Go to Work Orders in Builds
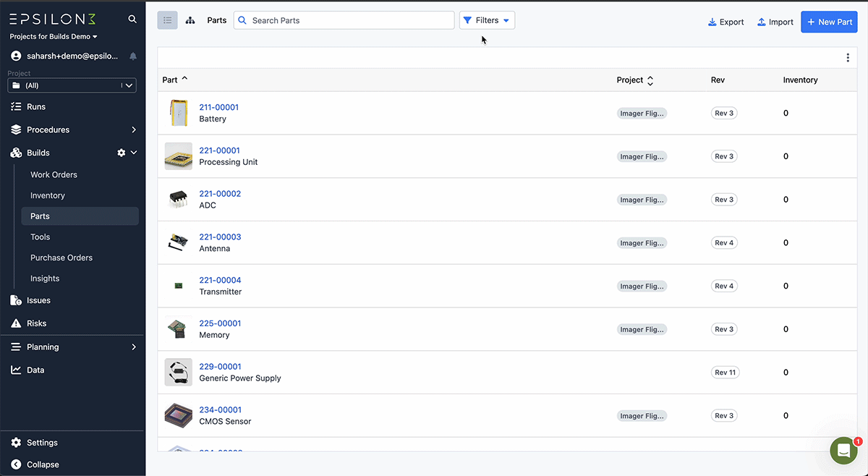This screenshot has width=868, height=476. (54, 174)
